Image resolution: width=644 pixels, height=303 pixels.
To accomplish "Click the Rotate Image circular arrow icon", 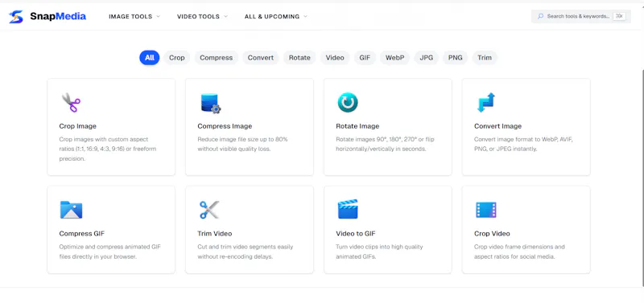I will coord(348,103).
